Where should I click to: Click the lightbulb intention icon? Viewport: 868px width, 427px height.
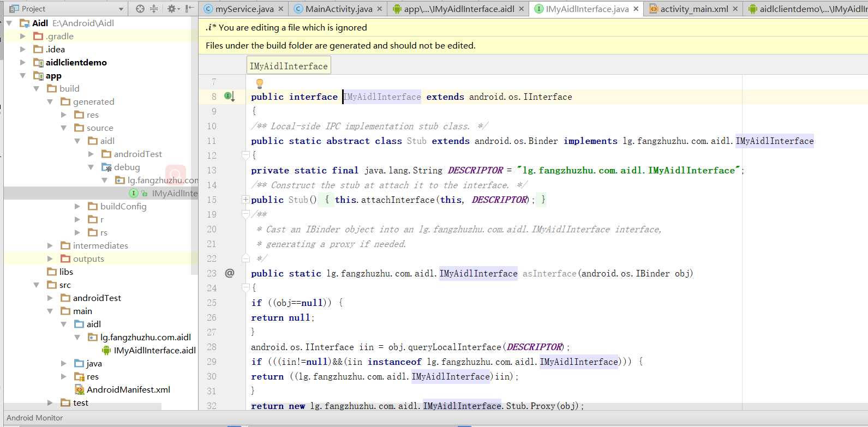pyautogui.click(x=260, y=83)
